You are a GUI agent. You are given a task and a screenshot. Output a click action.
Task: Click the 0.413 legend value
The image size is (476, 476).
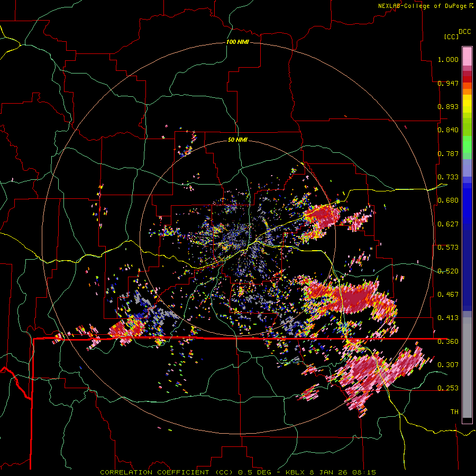click(x=448, y=318)
